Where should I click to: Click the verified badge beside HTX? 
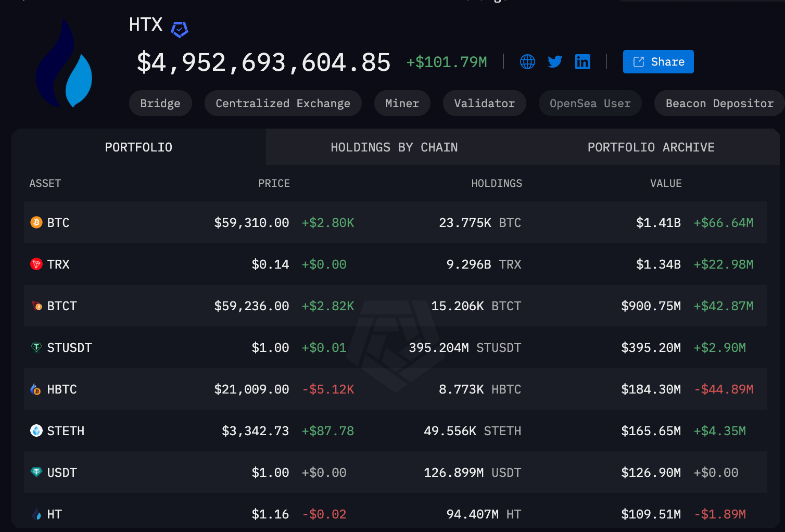pyautogui.click(x=180, y=30)
